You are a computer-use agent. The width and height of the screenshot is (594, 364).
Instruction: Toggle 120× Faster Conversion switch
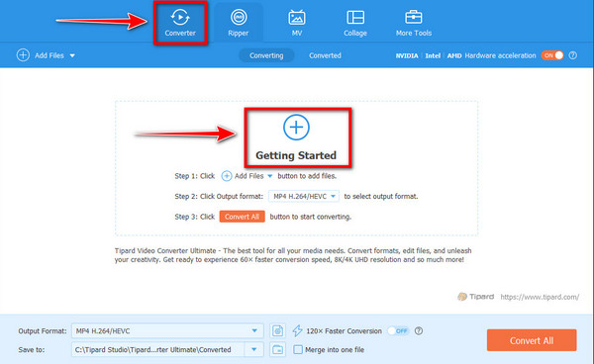[398, 330]
